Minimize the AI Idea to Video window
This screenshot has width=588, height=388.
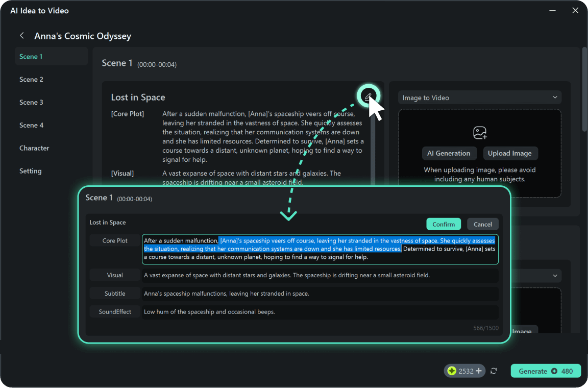click(x=552, y=10)
